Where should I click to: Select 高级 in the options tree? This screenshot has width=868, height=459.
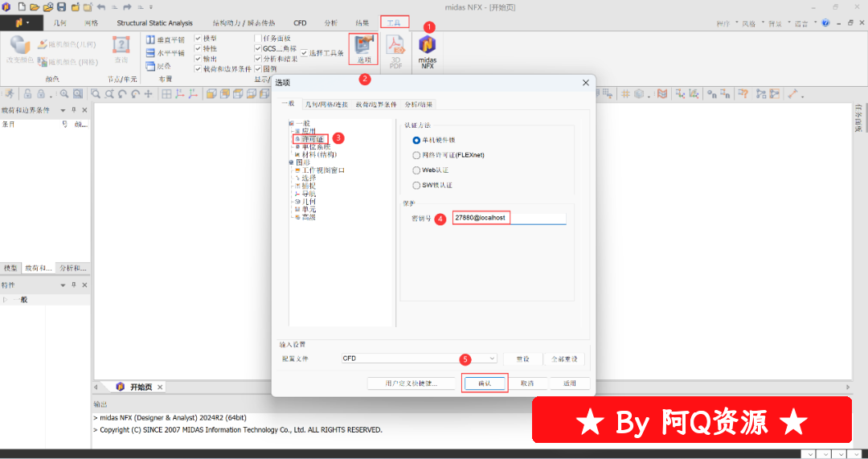click(309, 218)
